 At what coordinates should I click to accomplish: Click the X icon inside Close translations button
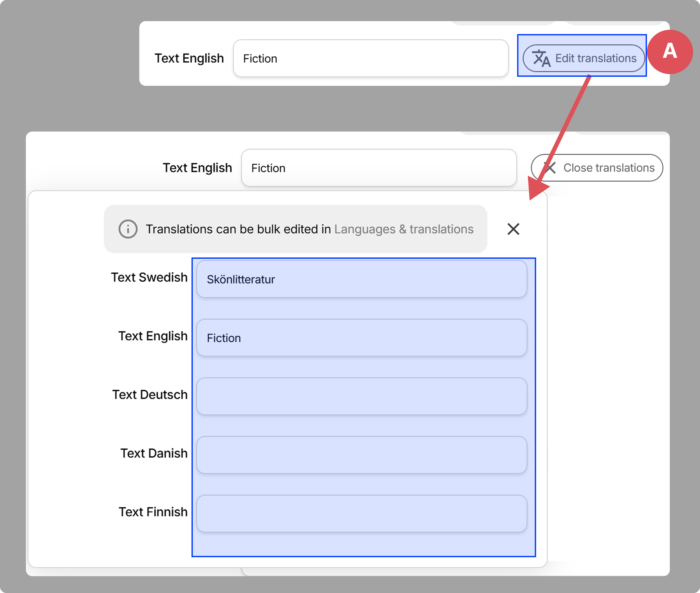point(550,168)
